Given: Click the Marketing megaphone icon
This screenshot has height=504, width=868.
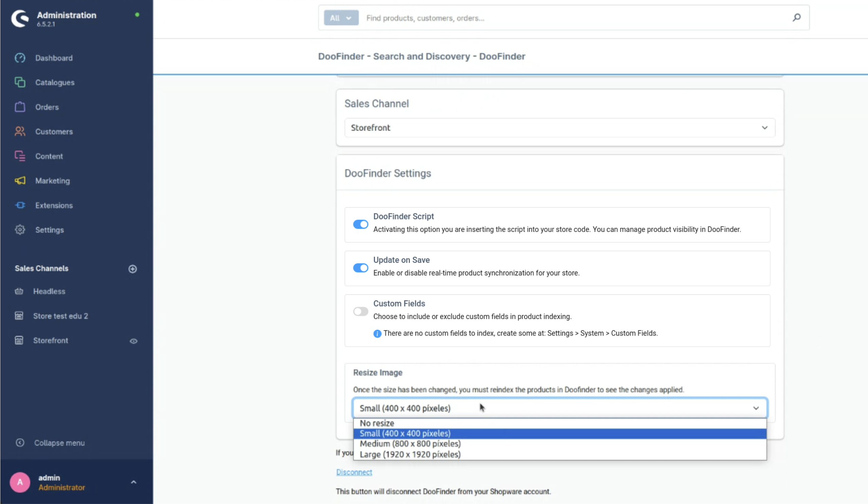Looking at the screenshot, I should pyautogui.click(x=20, y=181).
